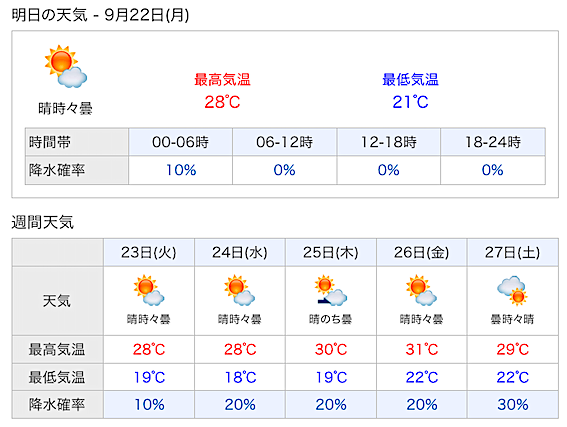567x427 pixels.
Task: Click the 18℃ low for 24日(水)
Action: click(240, 377)
